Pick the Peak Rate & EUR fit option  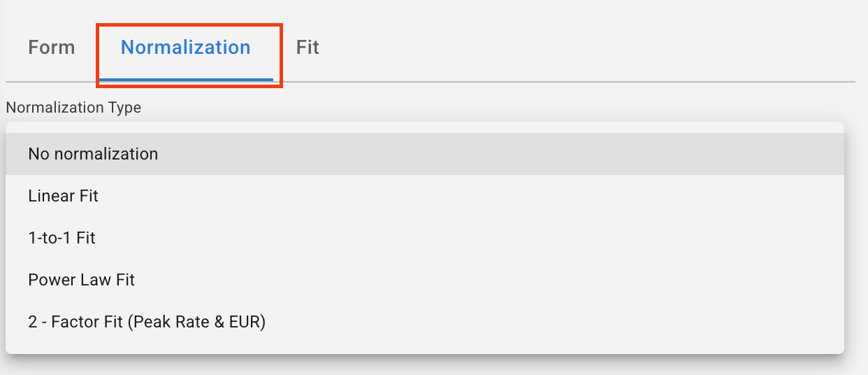[147, 322]
